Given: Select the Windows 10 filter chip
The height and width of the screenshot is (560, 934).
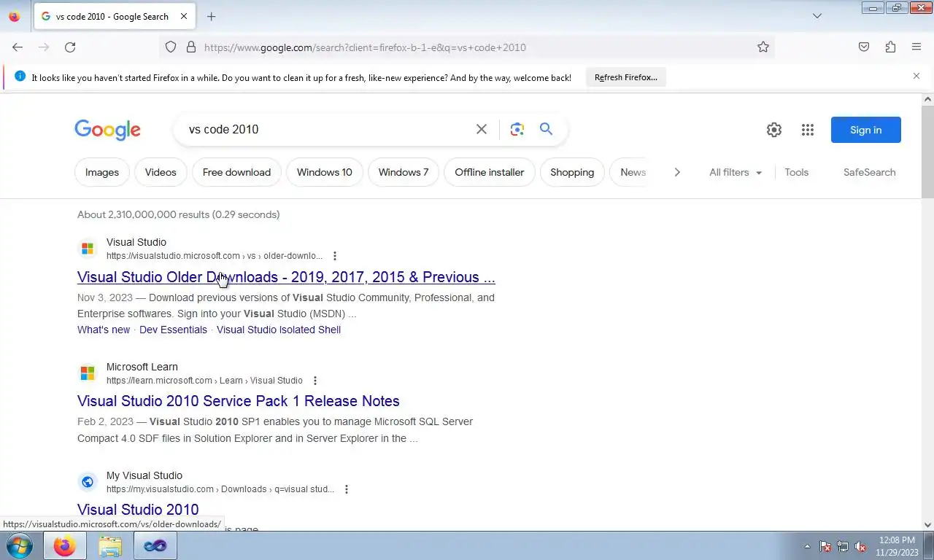Looking at the screenshot, I should point(325,172).
